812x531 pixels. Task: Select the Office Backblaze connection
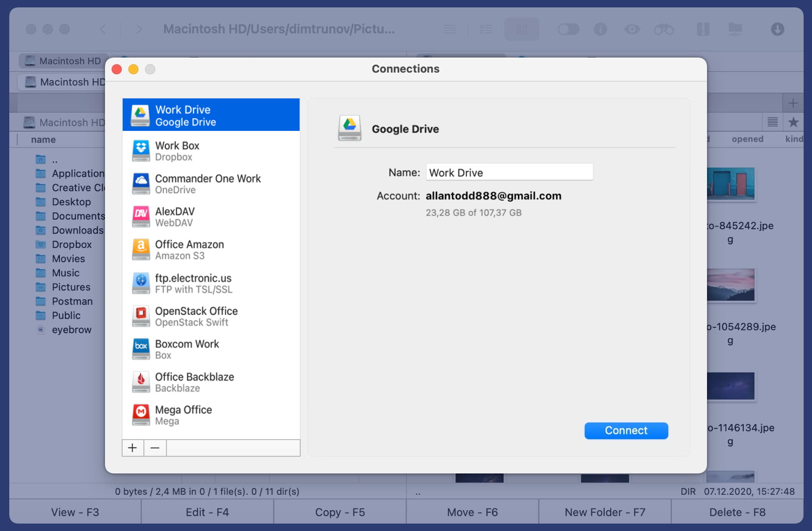210,382
